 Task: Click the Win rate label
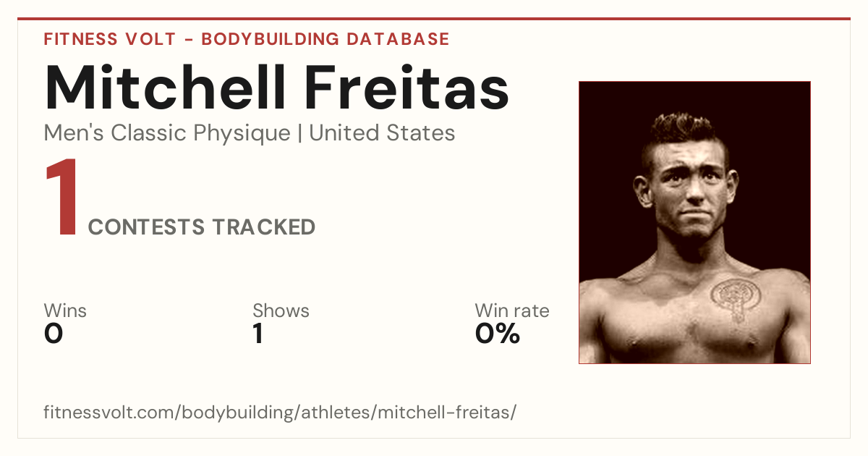tap(512, 311)
